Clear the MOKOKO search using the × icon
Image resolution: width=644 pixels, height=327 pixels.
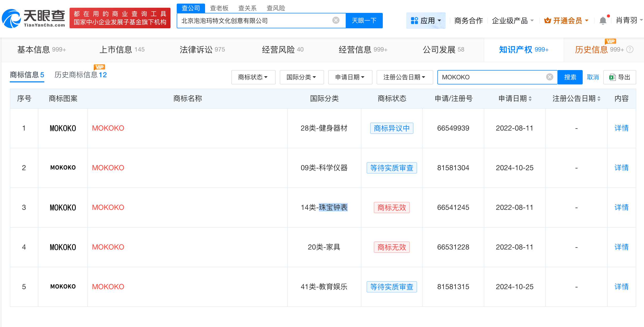click(x=549, y=77)
